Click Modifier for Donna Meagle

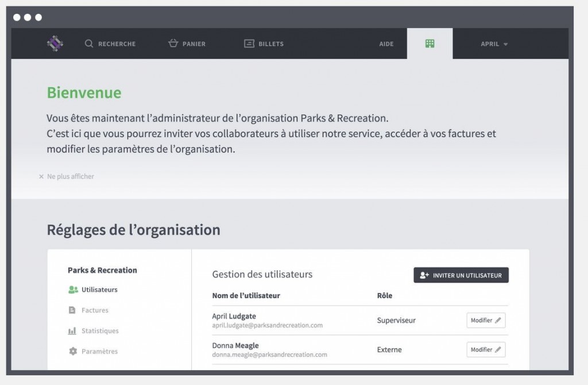pyautogui.click(x=486, y=350)
